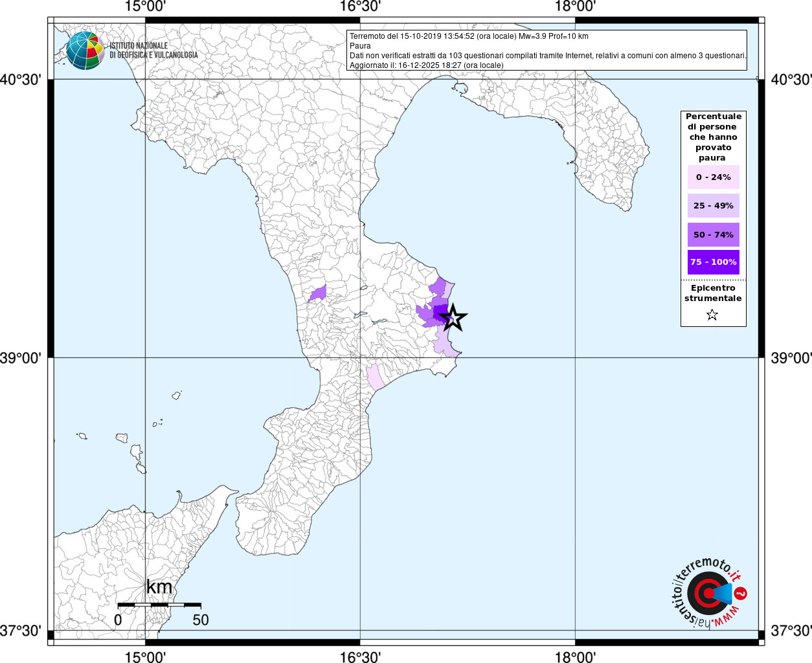Click the right axis label 39°00'
Image resolution: width=812 pixels, height=663 pixels.
tap(791, 357)
